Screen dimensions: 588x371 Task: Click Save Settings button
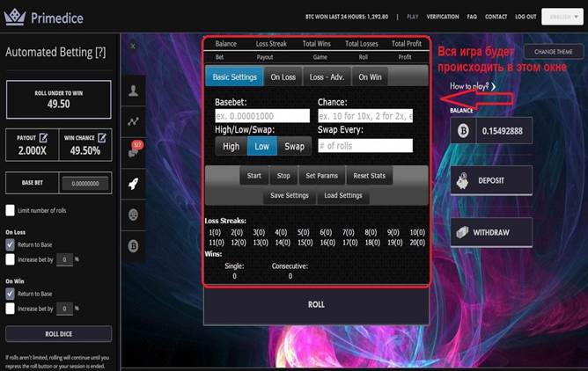tap(290, 195)
